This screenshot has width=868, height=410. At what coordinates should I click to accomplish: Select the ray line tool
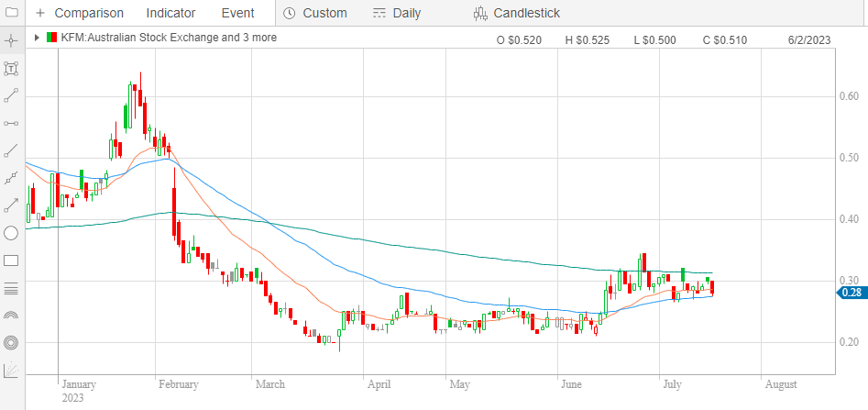12,150
